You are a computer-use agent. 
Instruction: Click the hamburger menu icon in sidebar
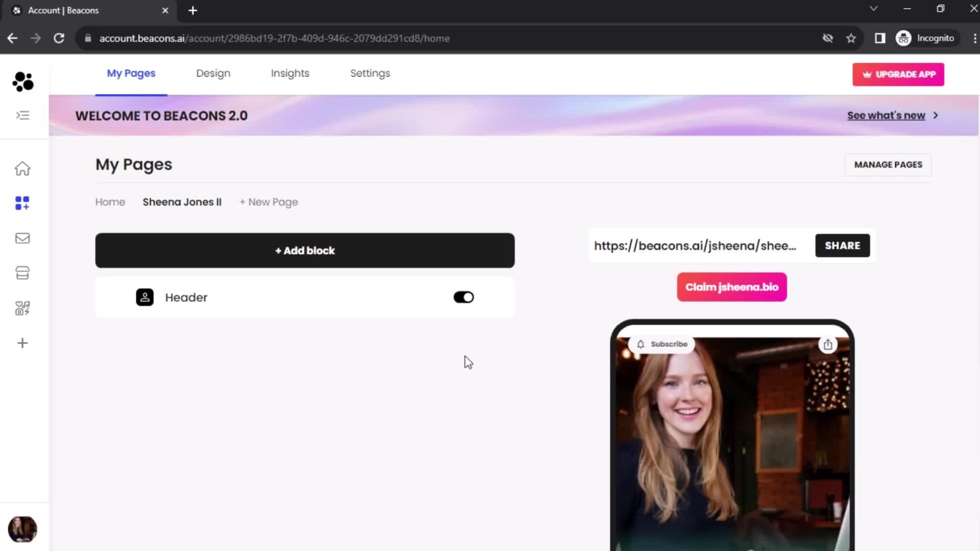pos(22,114)
